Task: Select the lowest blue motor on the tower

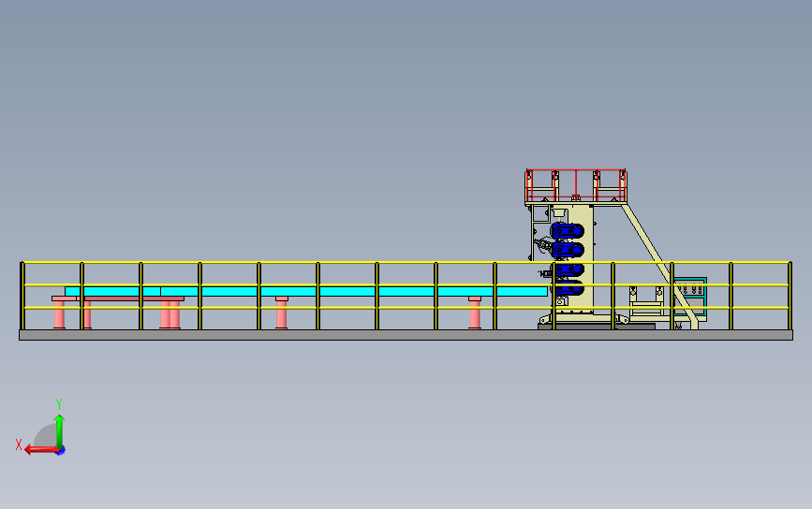Action: click(x=569, y=288)
